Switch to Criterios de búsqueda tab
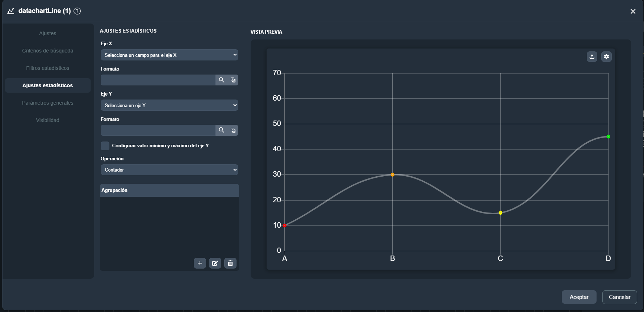Screen dimensions: 644x312 point(47,51)
